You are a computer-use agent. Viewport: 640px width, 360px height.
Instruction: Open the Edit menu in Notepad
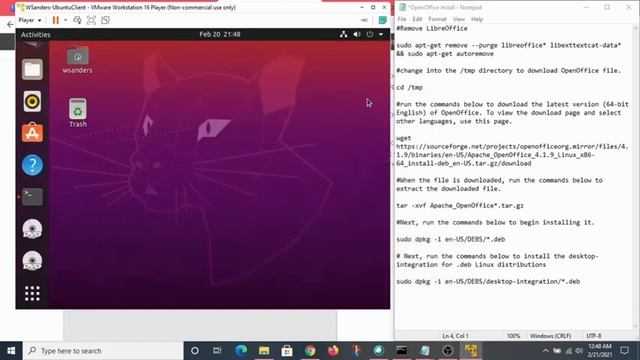pyautogui.click(x=417, y=19)
